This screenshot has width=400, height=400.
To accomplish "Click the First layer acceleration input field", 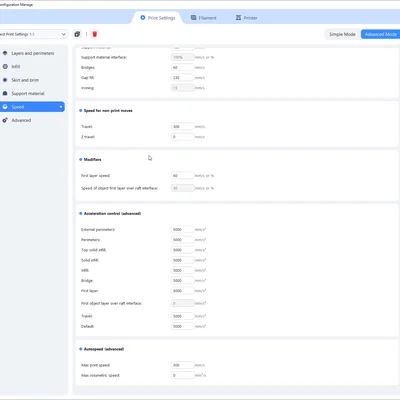I will pyautogui.click(x=182, y=291).
